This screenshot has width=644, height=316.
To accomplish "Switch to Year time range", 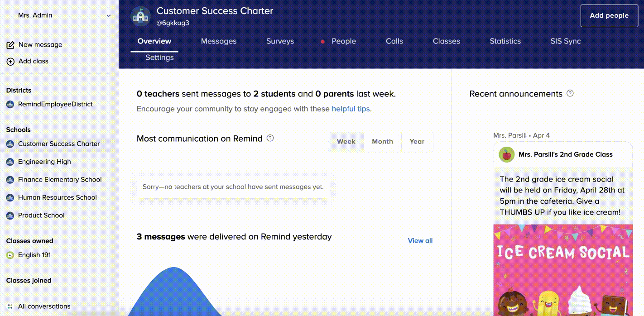I will click(x=417, y=142).
